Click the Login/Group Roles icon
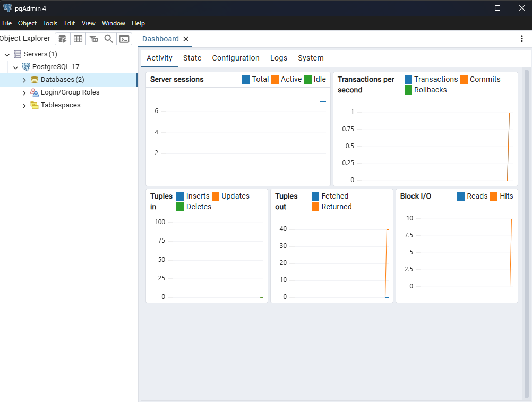Screen dimensions: 532x402 pyautogui.click(x=35, y=92)
